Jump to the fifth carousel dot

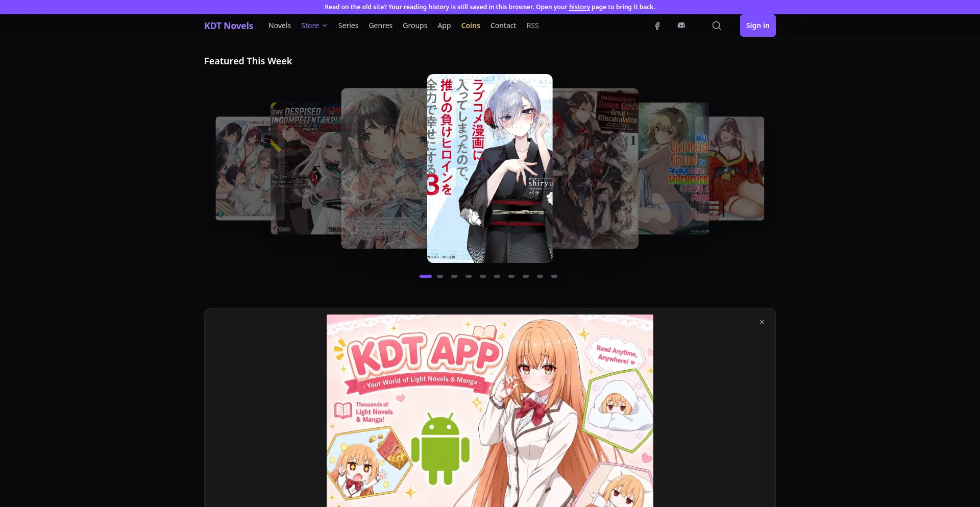[x=483, y=276]
